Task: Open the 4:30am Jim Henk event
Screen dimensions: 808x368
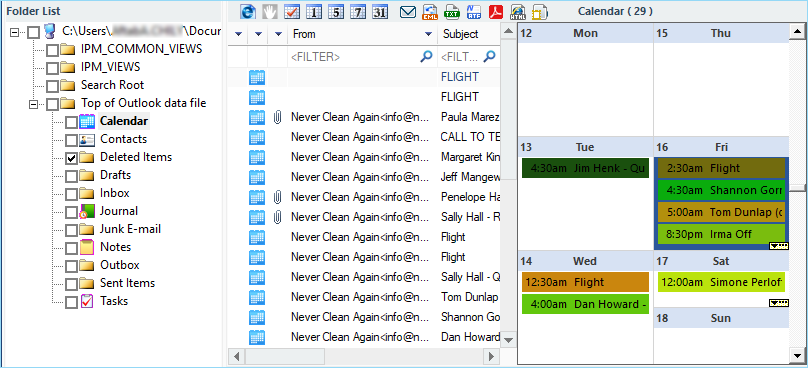Action: coord(585,168)
